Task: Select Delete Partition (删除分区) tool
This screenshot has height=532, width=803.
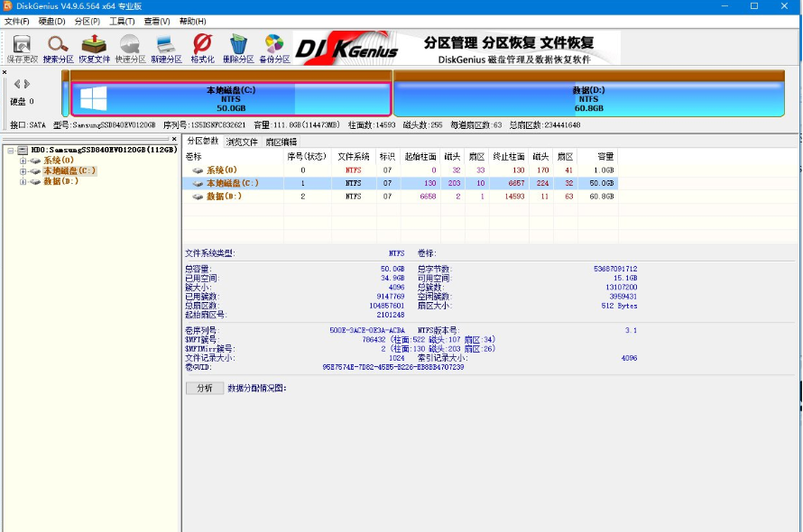Action: [238, 49]
